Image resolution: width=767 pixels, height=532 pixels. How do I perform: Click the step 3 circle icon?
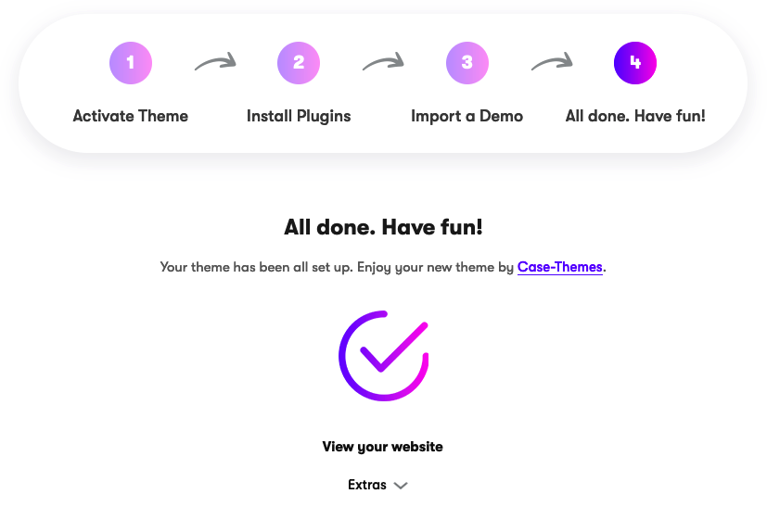467,63
